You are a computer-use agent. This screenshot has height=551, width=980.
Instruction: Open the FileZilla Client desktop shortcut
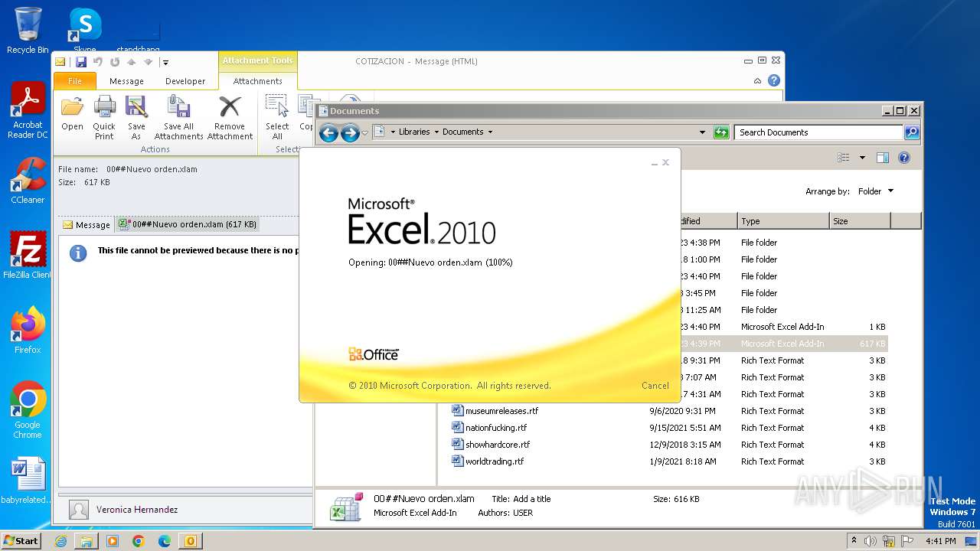point(28,256)
